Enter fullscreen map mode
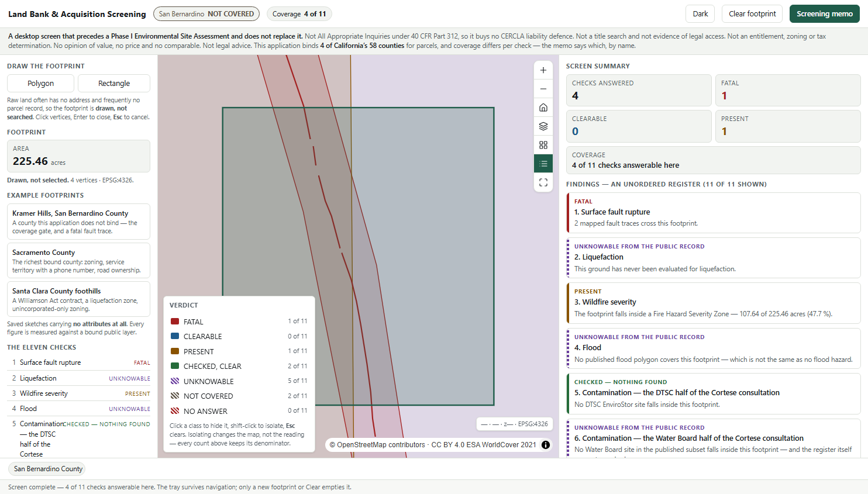 [543, 182]
